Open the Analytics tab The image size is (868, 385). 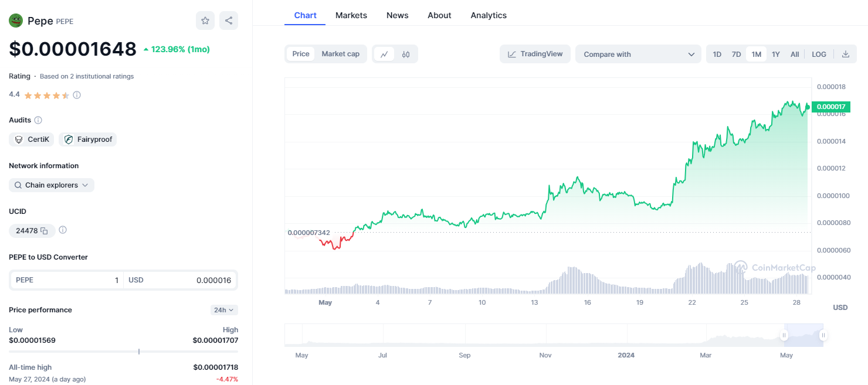489,15
